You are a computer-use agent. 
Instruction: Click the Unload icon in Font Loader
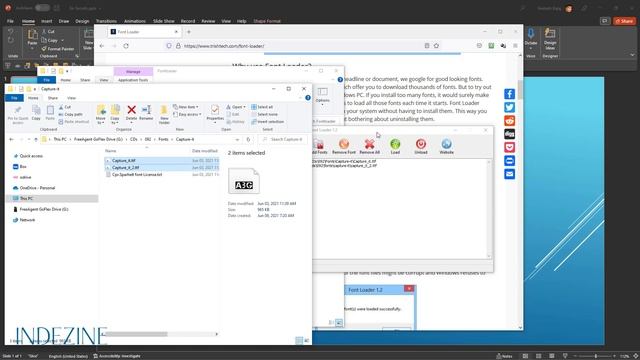(421, 146)
